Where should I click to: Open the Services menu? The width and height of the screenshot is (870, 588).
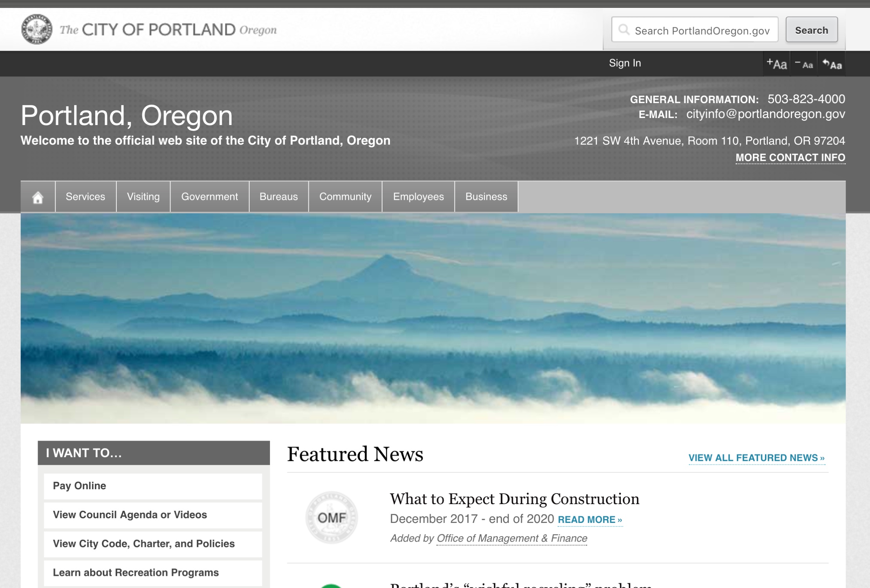(85, 197)
